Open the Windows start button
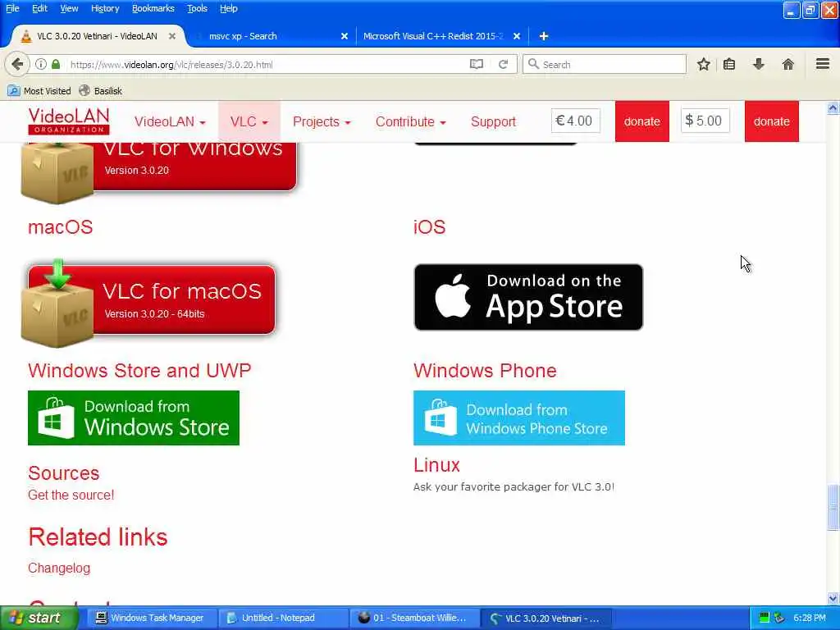Image resolution: width=840 pixels, height=630 pixels. tap(39, 618)
